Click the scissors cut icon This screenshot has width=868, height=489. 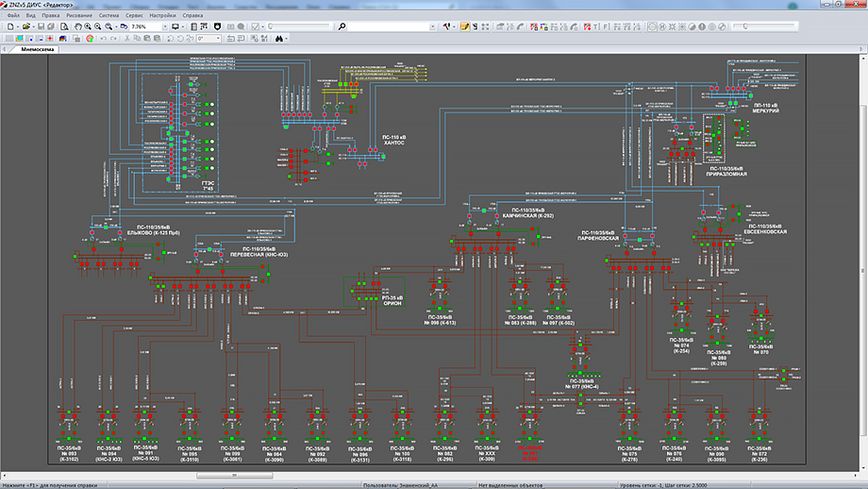point(127,39)
